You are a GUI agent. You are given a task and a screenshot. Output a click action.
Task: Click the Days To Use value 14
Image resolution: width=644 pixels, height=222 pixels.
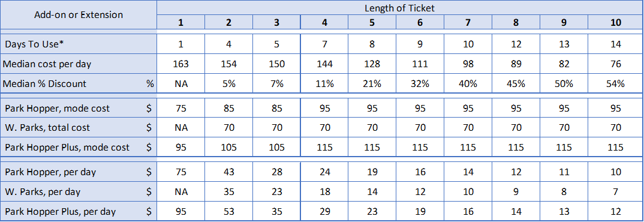tap(616, 44)
